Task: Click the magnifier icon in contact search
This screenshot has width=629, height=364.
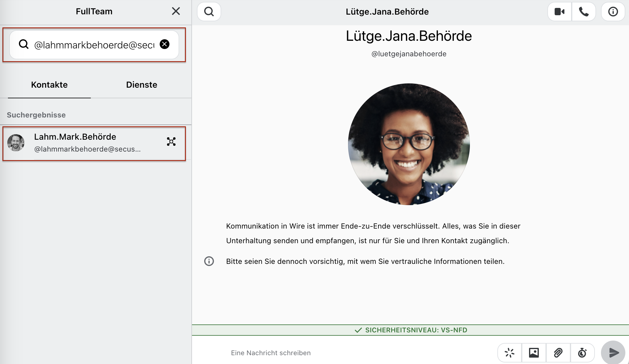Action: (x=23, y=44)
